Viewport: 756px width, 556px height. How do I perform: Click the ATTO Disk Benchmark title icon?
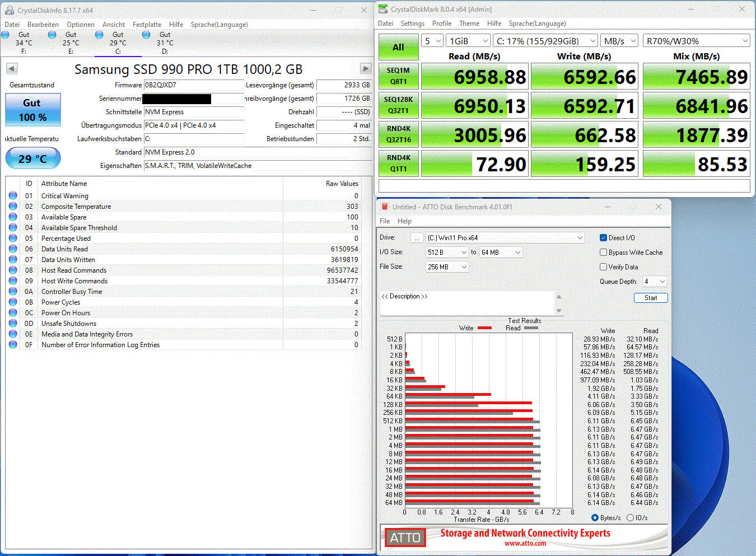385,207
